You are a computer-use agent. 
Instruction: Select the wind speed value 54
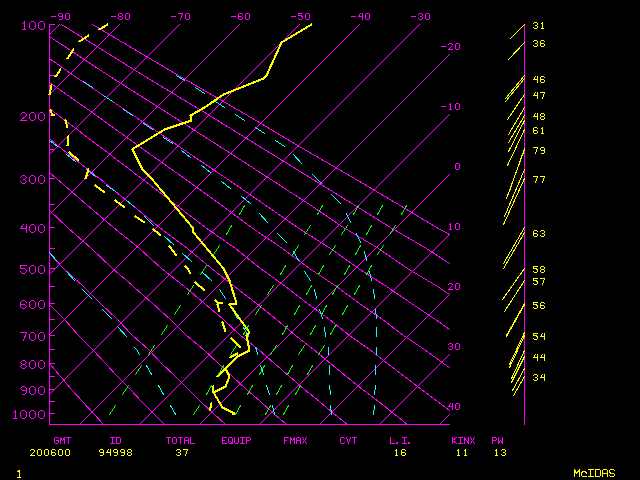538,337
